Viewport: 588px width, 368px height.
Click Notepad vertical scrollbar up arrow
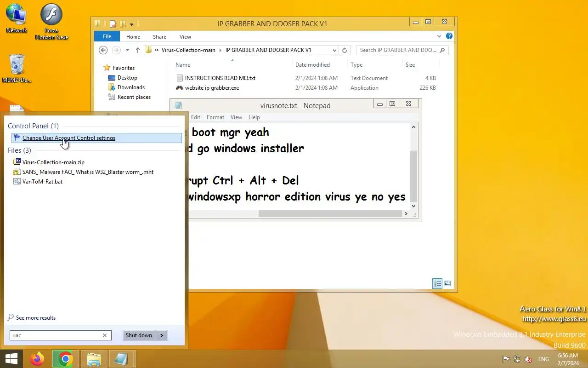(x=413, y=127)
